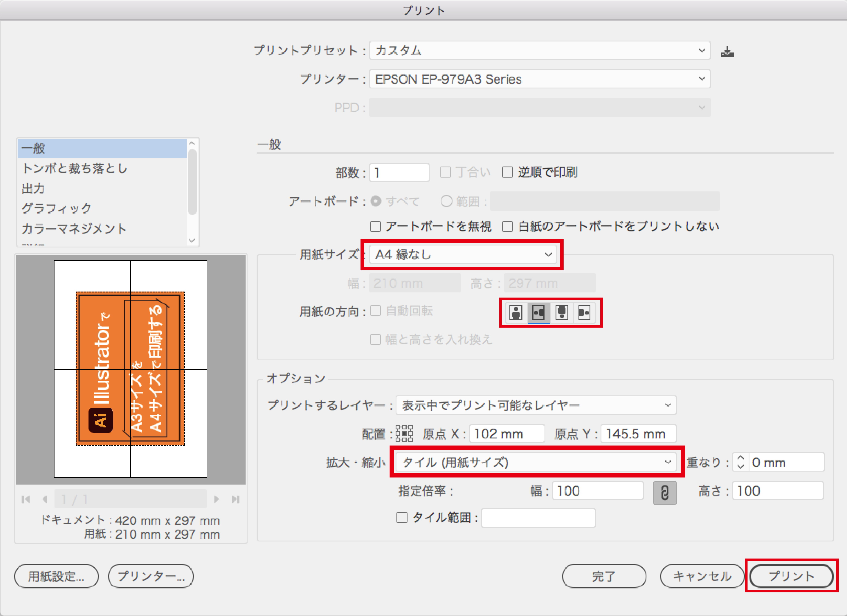This screenshot has height=616, width=847.
Task: Enable 逆順で印刷 checkbox
Action: pyautogui.click(x=507, y=172)
